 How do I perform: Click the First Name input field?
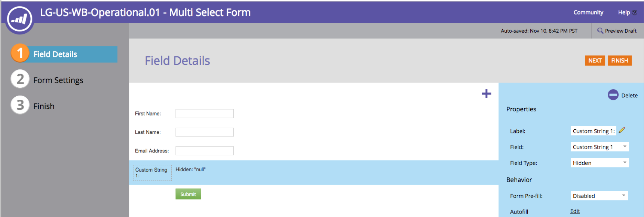click(205, 114)
